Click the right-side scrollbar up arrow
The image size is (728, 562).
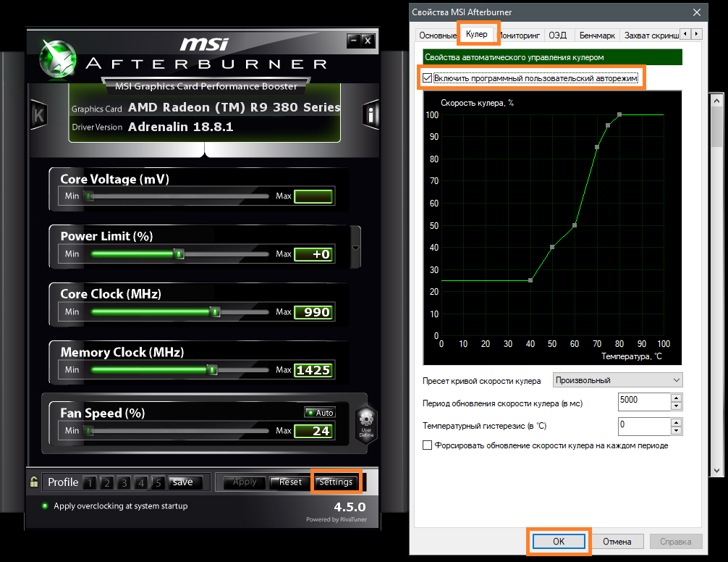point(716,101)
